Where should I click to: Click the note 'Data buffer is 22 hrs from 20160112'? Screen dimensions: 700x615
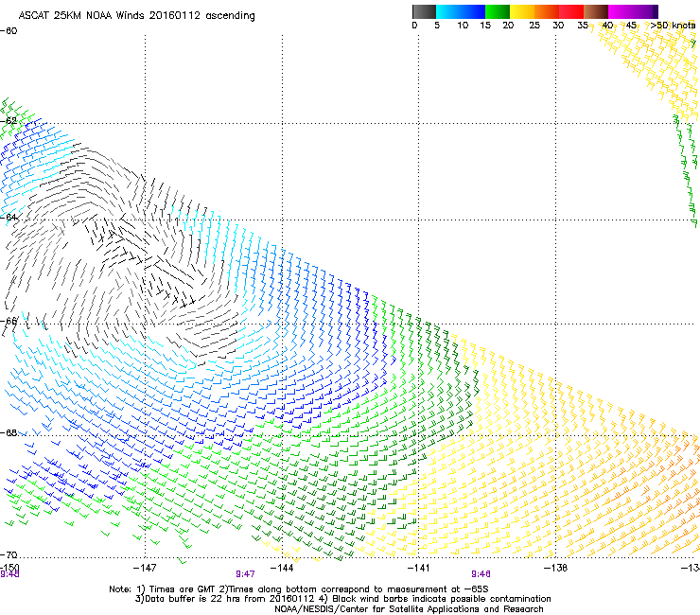230,599
